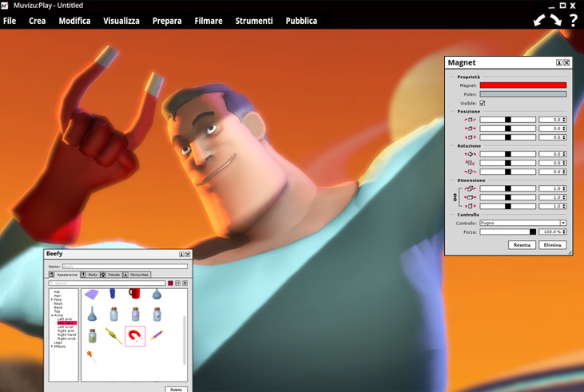Click the depth Dimensione scale icon

click(x=470, y=188)
